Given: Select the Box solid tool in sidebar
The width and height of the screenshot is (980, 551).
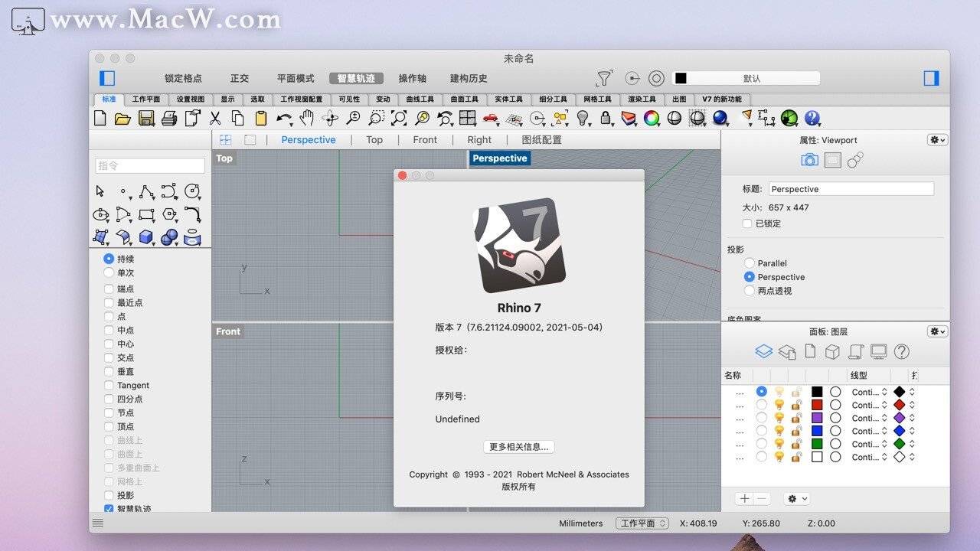Looking at the screenshot, I should [x=146, y=237].
